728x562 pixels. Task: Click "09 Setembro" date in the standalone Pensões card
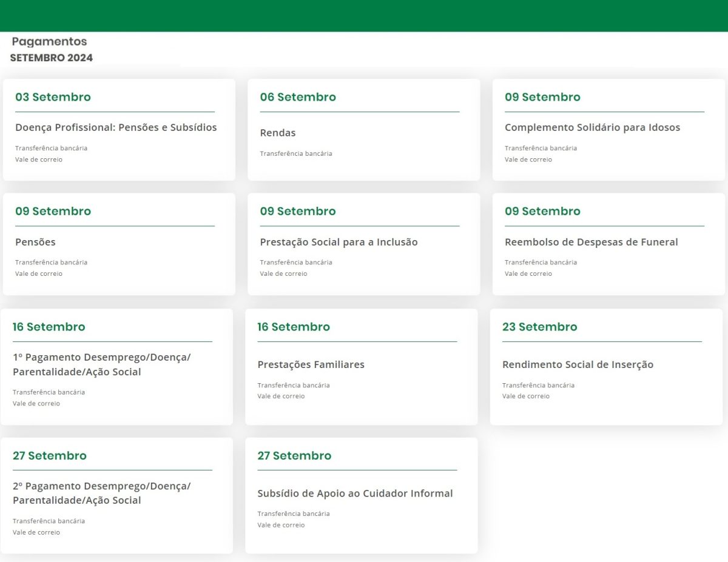point(53,211)
